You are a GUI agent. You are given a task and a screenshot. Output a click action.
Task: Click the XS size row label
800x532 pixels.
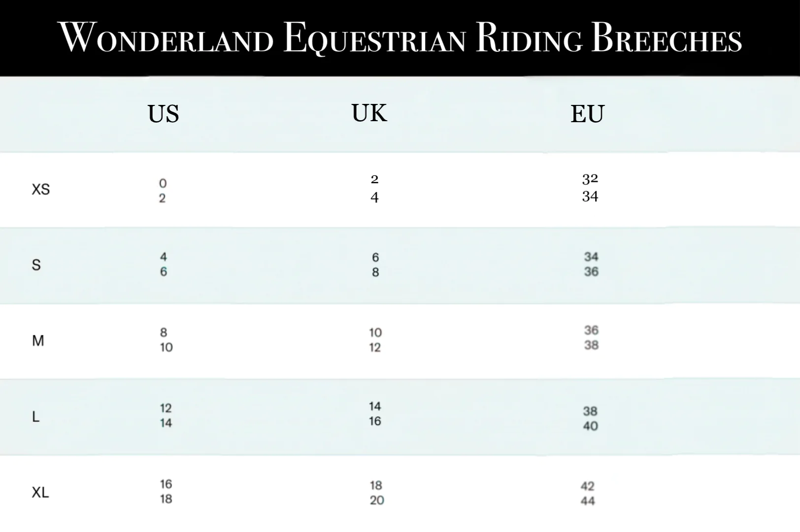click(41, 190)
